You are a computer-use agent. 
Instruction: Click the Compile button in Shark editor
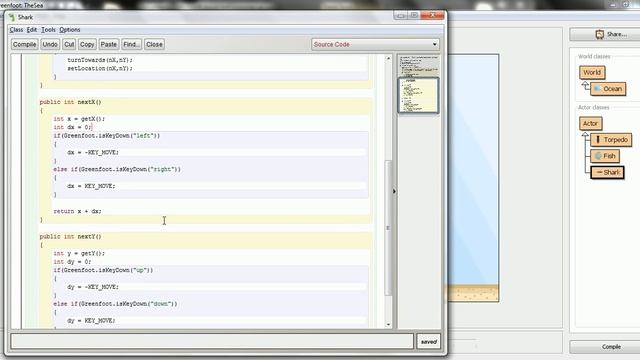click(24, 44)
